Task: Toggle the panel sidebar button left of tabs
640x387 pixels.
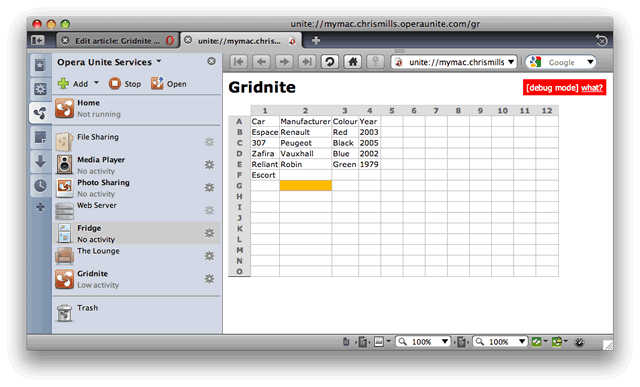Action: click(38, 40)
